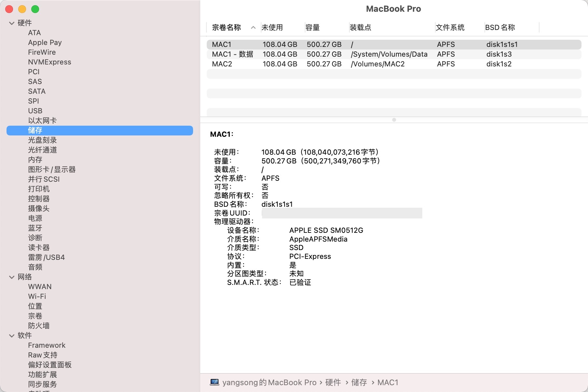The width and height of the screenshot is (588, 392).
Task: Select Wi-Fi under the network section
Action: point(37,297)
